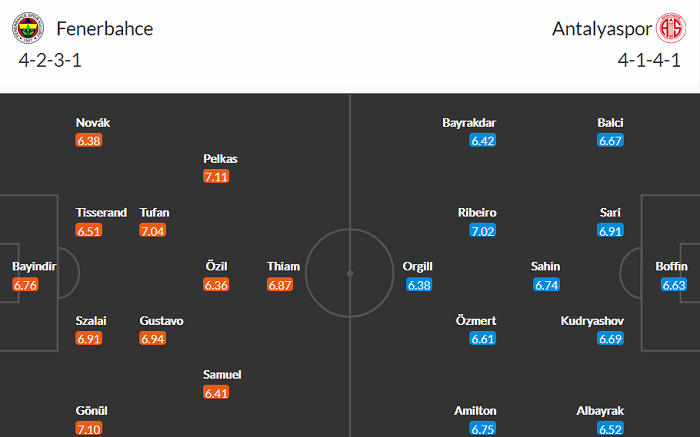The height and width of the screenshot is (437, 700).
Task: Select player Tufan
Action: point(155,213)
